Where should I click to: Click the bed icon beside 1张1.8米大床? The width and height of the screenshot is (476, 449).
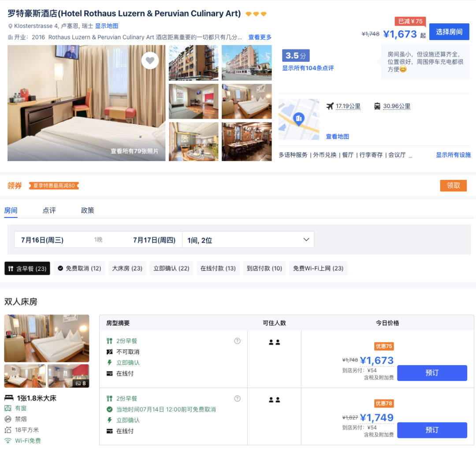[x=9, y=398]
